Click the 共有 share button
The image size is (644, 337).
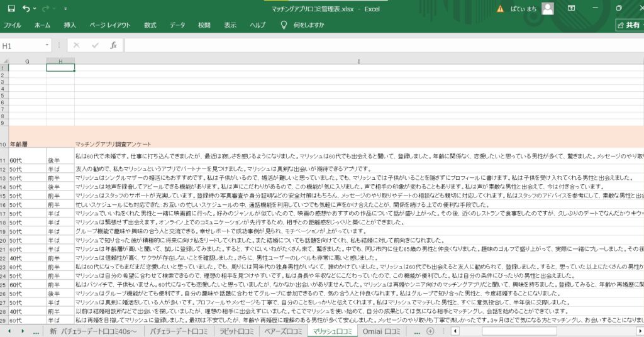coord(629,25)
